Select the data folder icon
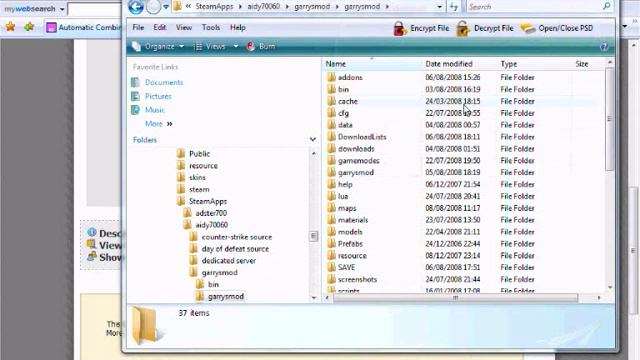Viewport: 640px width, 360px height. tap(331, 125)
